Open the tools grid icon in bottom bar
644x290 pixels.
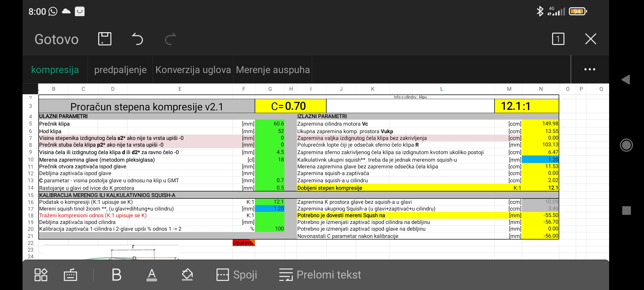(x=41, y=275)
